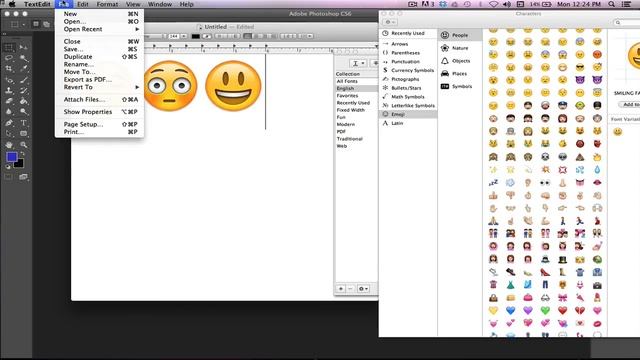Click the Add to Favorites button
Screen dimensions: 640x360
[x=629, y=105]
